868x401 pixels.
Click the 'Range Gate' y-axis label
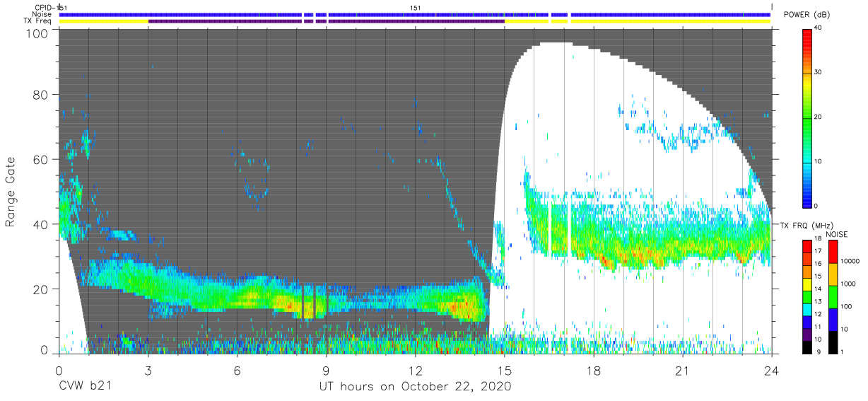pos(11,192)
